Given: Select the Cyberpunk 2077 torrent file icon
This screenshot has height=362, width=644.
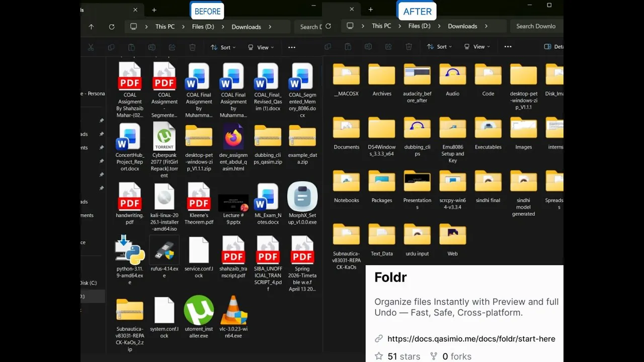Looking at the screenshot, I should click(164, 136).
